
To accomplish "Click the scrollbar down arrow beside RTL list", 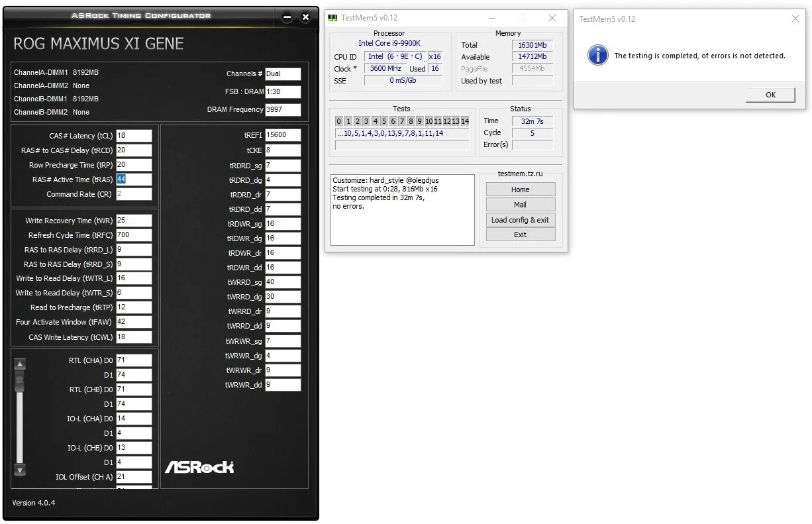I will [x=20, y=470].
